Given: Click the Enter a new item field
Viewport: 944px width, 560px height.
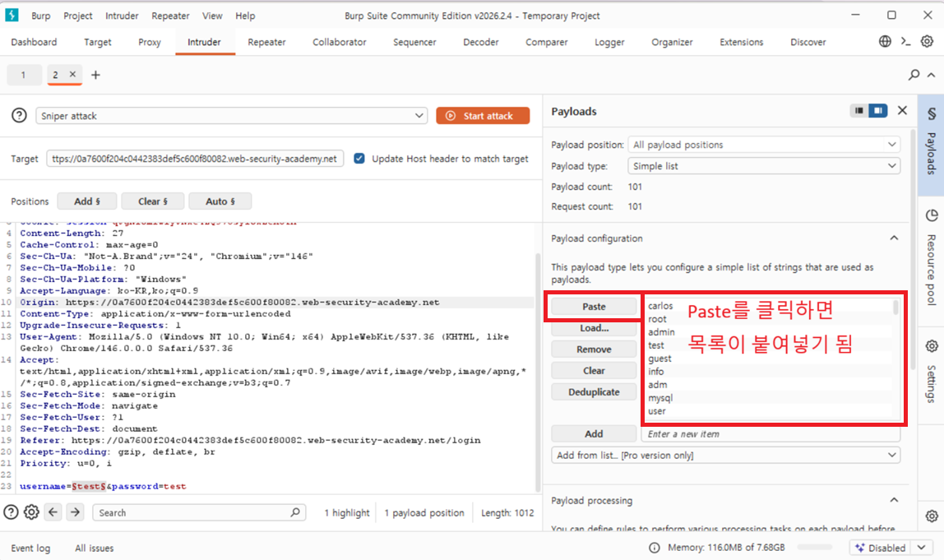Looking at the screenshot, I should coord(770,433).
